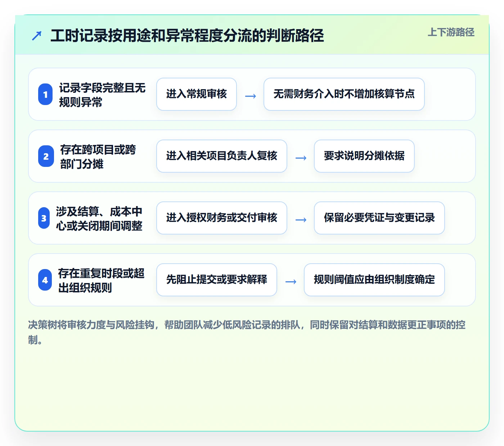Click the number 3 badge
The height and width of the screenshot is (446, 504).
44,218
